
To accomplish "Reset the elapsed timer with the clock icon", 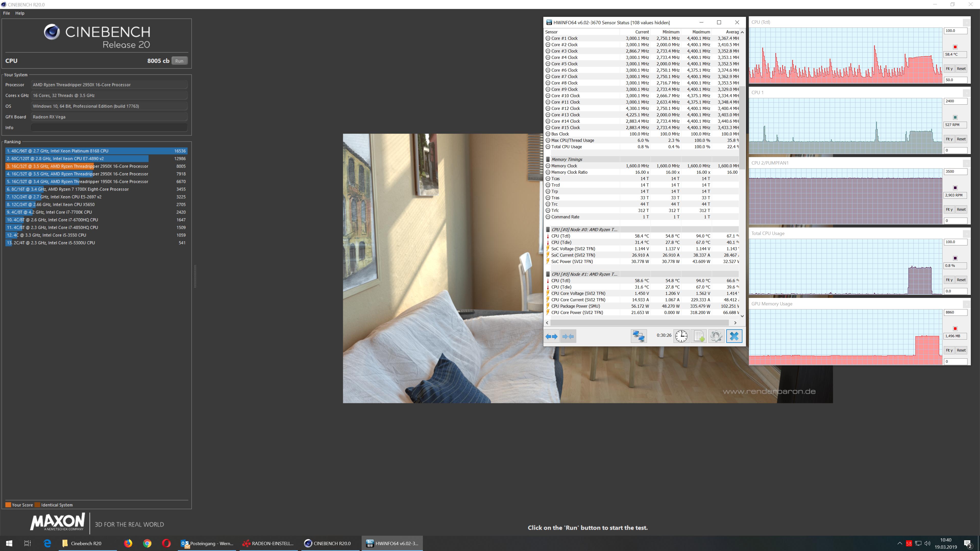I will tap(681, 336).
